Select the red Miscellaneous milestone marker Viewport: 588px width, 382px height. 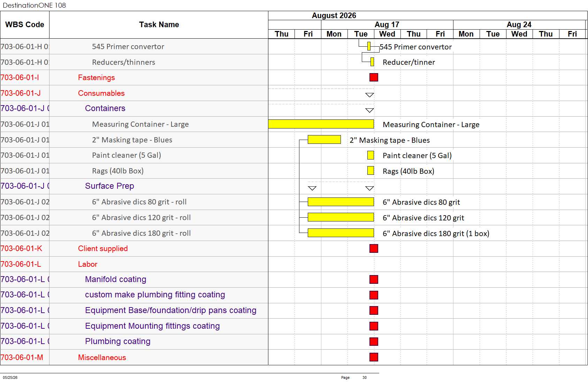pyautogui.click(x=374, y=357)
